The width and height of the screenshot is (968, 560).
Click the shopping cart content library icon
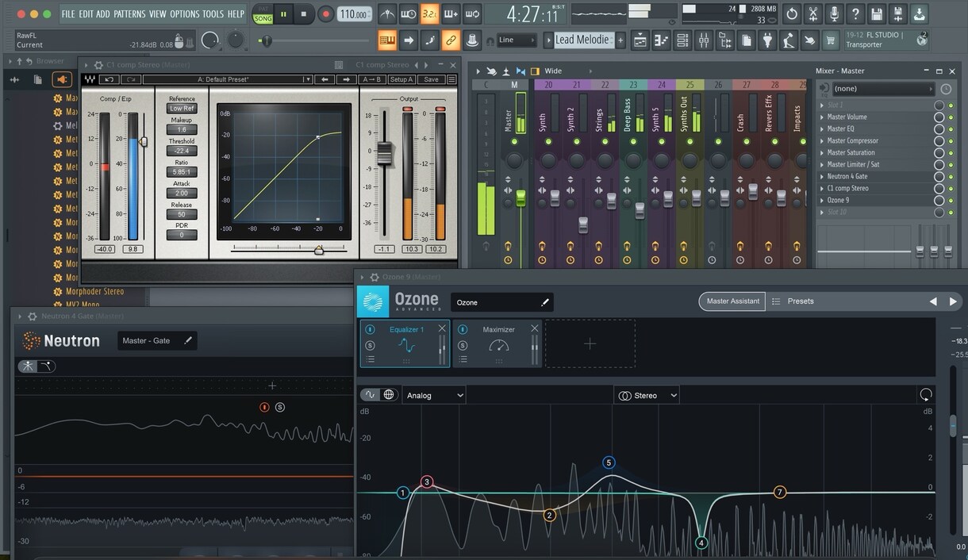tap(832, 40)
